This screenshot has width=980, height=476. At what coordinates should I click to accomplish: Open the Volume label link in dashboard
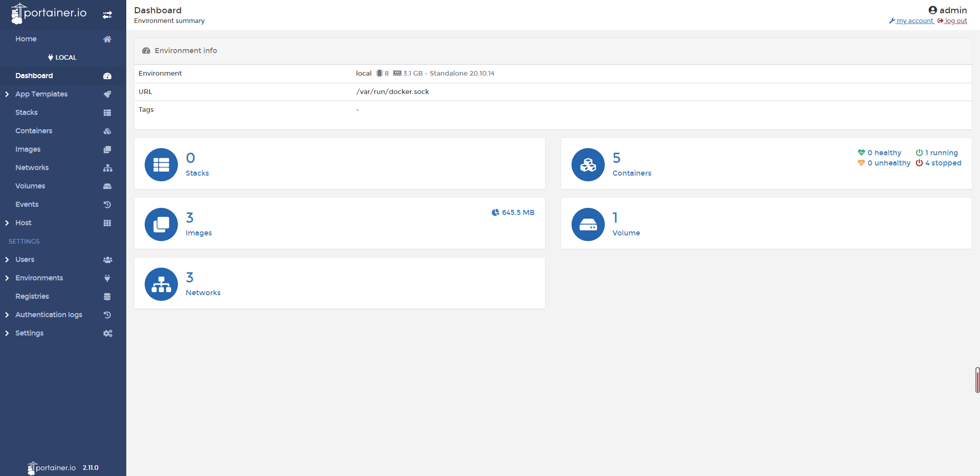click(626, 233)
